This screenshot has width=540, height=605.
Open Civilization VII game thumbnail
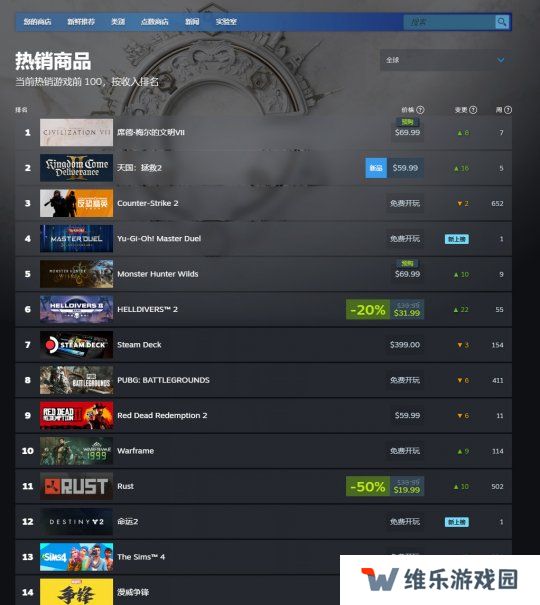76,132
